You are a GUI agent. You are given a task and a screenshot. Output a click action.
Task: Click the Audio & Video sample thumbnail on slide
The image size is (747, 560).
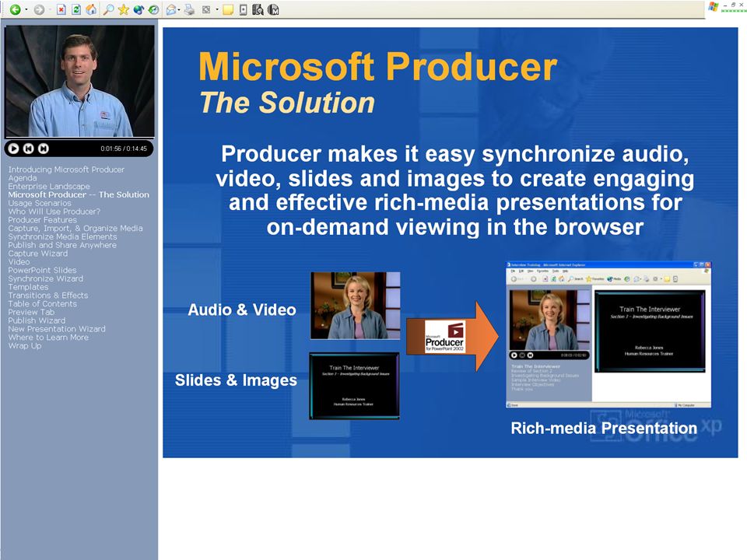pos(356,305)
